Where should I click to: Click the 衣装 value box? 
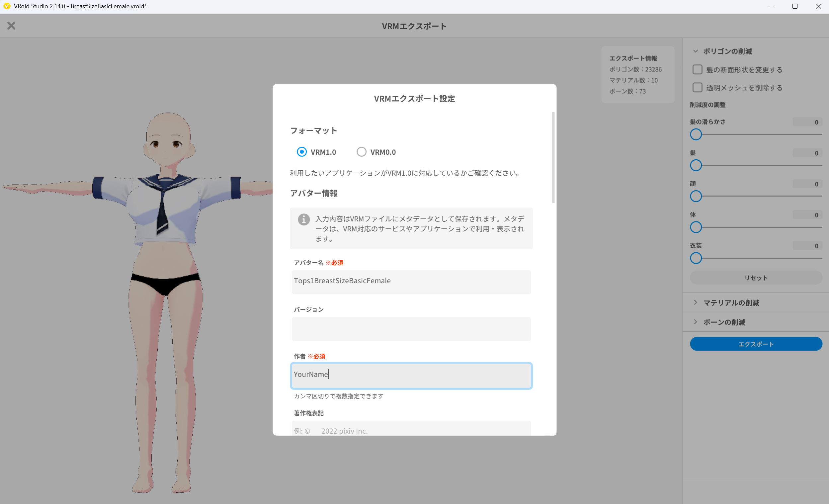[x=807, y=246]
